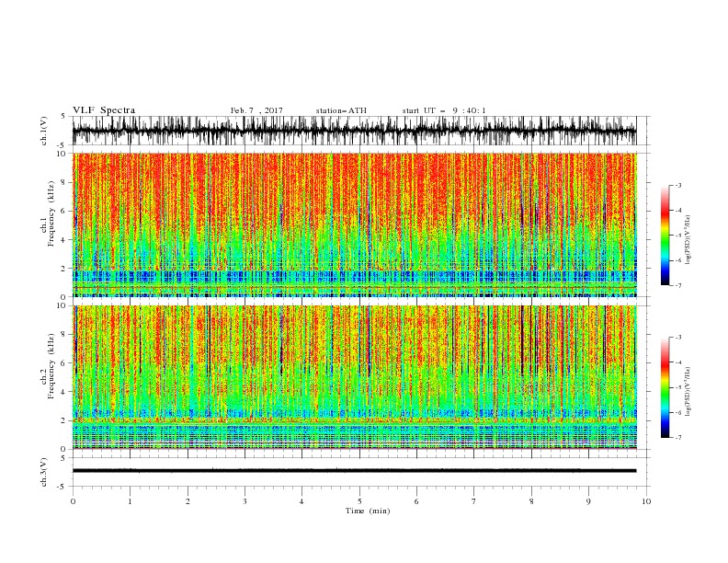Click the "7" minute tick on time axis
The width and height of the screenshot is (728, 563).
474,501
